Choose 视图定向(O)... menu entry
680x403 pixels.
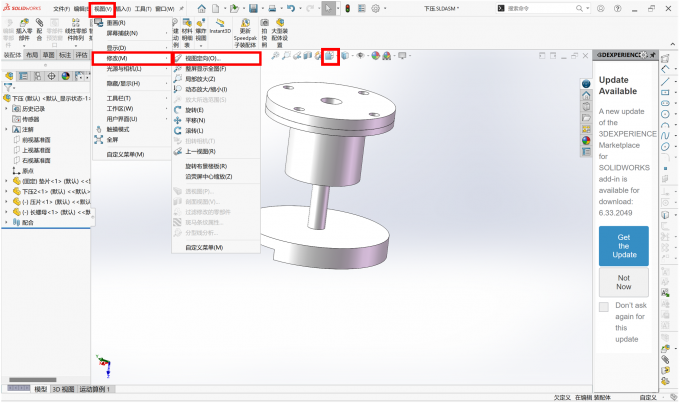[x=216, y=59]
